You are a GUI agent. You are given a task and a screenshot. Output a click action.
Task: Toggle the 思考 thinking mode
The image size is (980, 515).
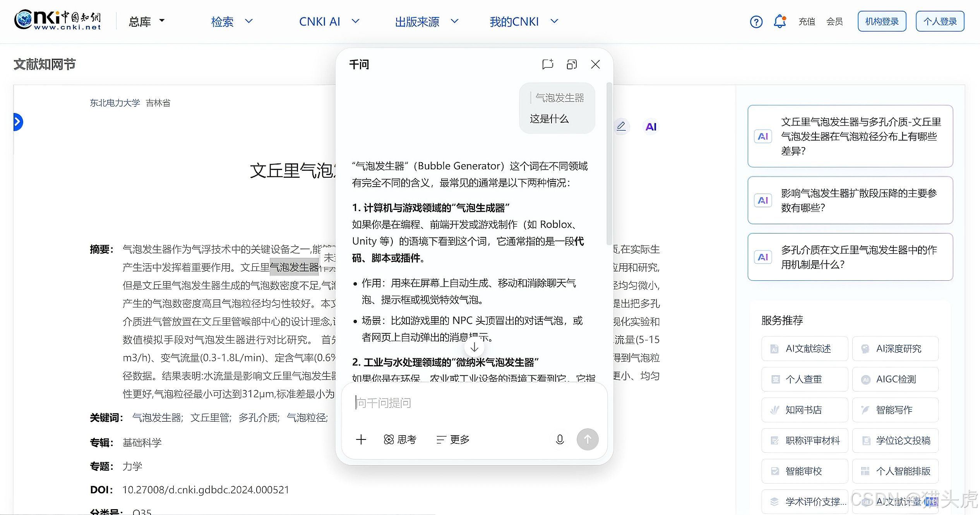400,439
